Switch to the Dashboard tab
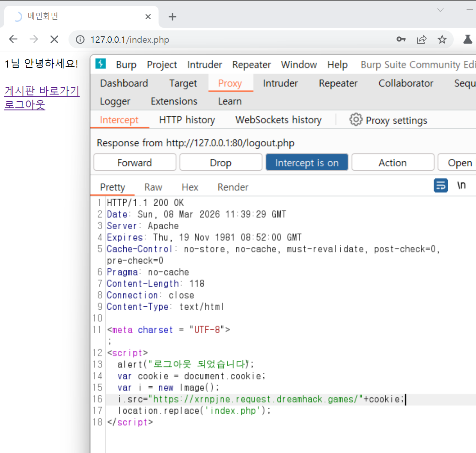Image resolution: width=476 pixels, height=453 pixels. pyautogui.click(x=124, y=83)
